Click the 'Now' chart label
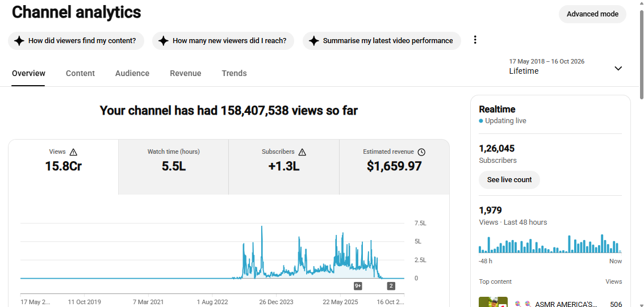644x307 pixels. click(x=615, y=261)
